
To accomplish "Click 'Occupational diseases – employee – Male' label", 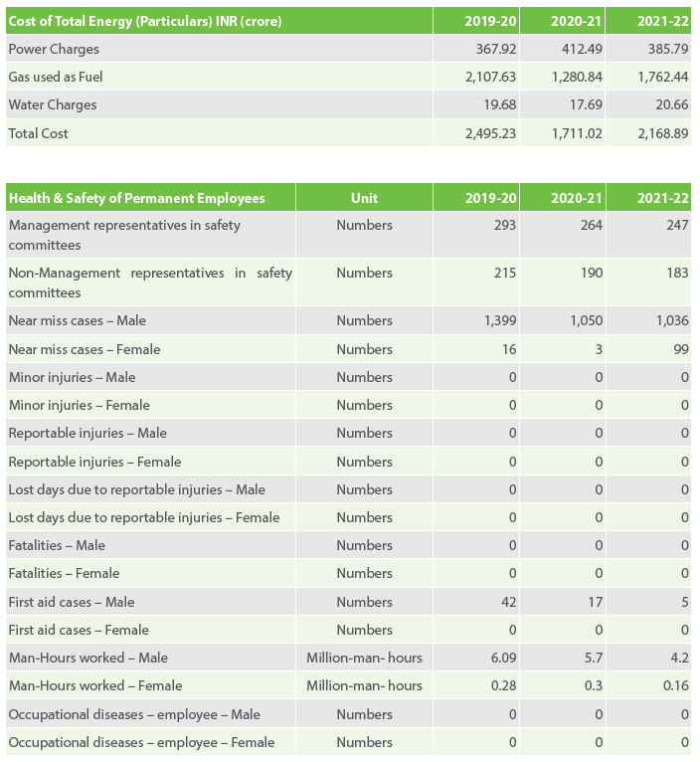I will tap(134, 715).
